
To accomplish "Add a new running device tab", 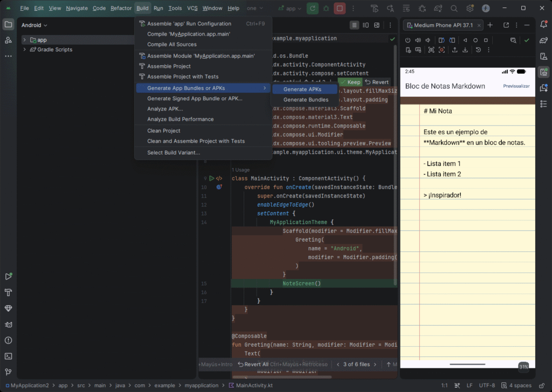I will coord(490,25).
